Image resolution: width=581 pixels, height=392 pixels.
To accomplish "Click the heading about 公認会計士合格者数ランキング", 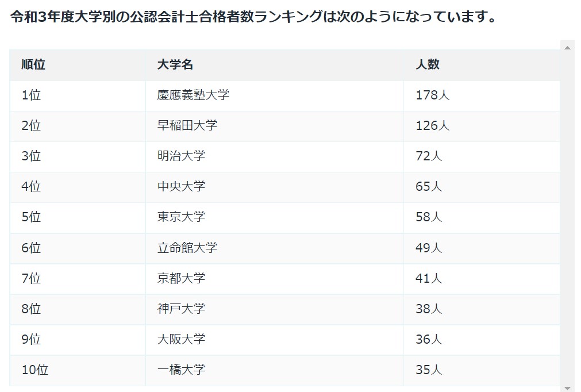I will point(253,17).
